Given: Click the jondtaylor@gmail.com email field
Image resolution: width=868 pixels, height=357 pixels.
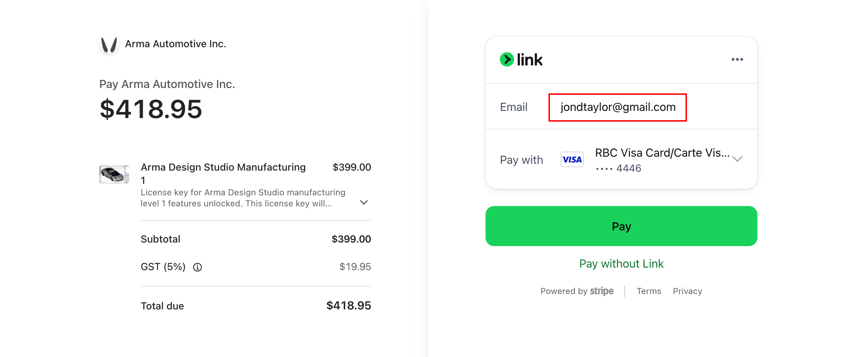Looking at the screenshot, I should pyautogui.click(x=618, y=107).
